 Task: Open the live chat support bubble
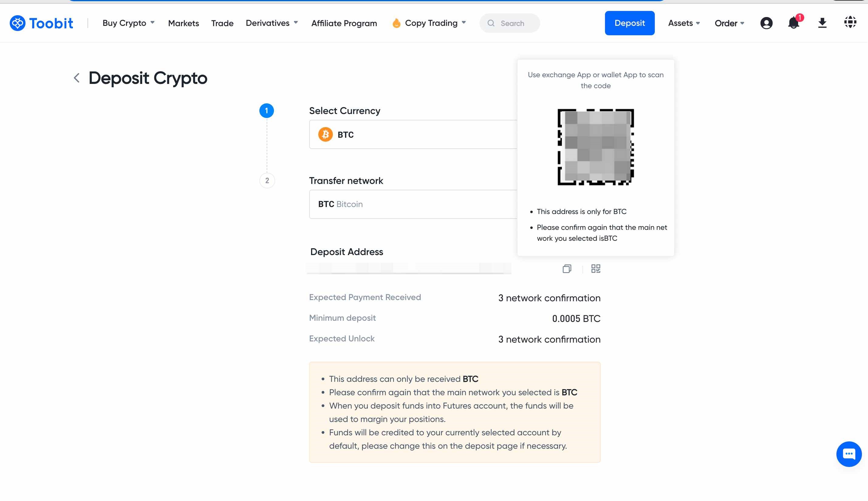(x=848, y=454)
